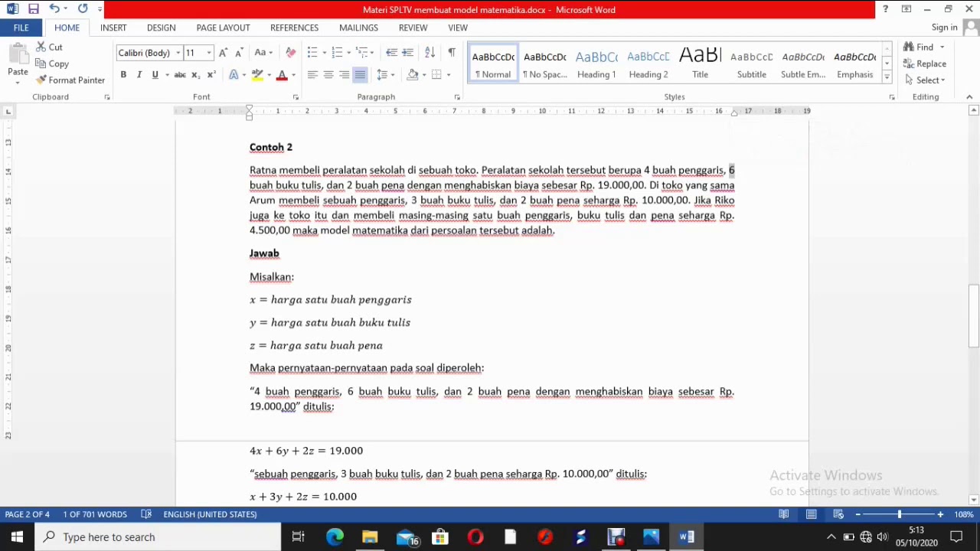Click Find in Editing group

[919, 47]
